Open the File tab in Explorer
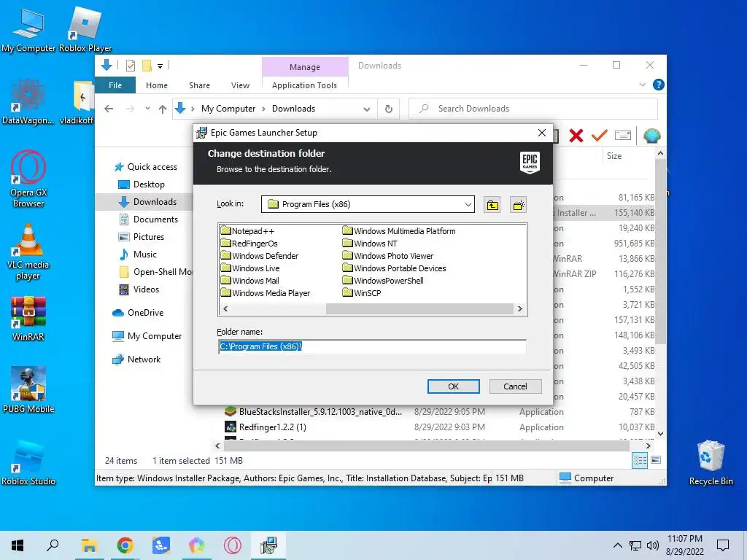The width and height of the screenshot is (747, 560). point(115,85)
